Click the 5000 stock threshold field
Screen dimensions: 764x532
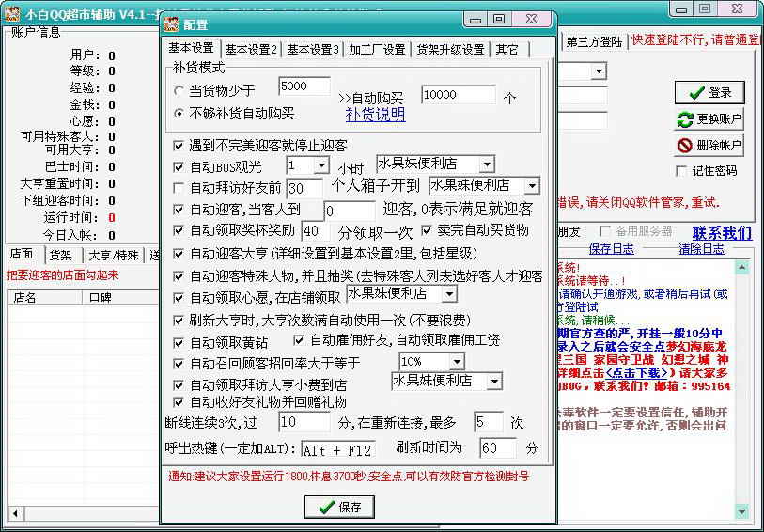304,86
